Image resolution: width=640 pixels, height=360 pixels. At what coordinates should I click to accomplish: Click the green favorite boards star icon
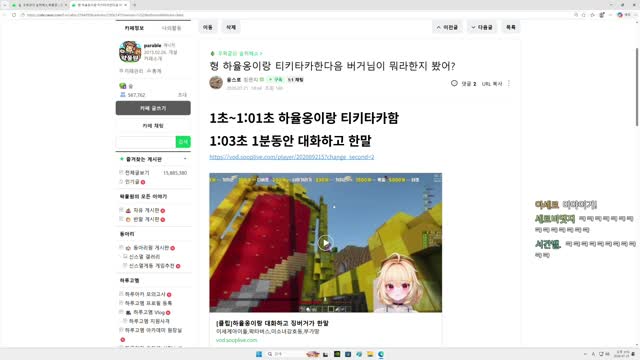click(122, 159)
